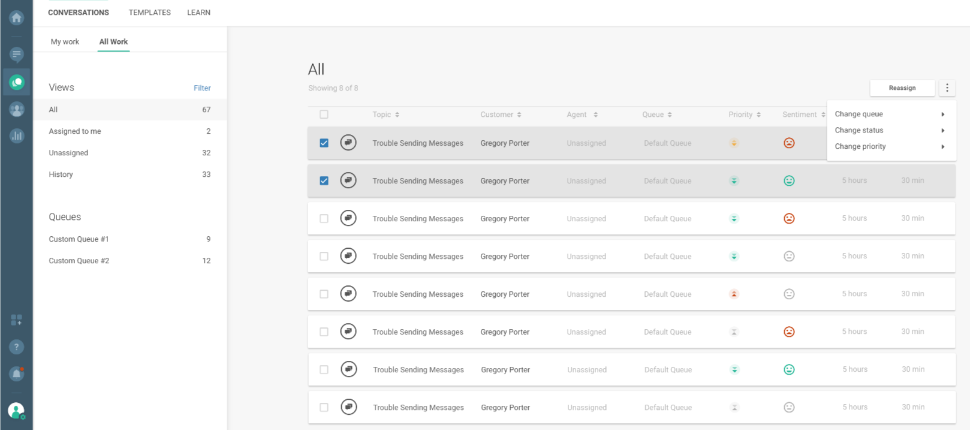This screenshot has width=970, height=430.
Task: Click the three-dot more options icon
Action: pos(947,88)
